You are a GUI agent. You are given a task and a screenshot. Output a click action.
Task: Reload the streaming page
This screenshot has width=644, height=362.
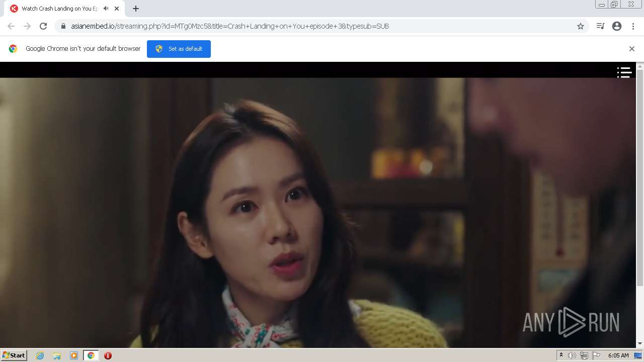point(43,26)
